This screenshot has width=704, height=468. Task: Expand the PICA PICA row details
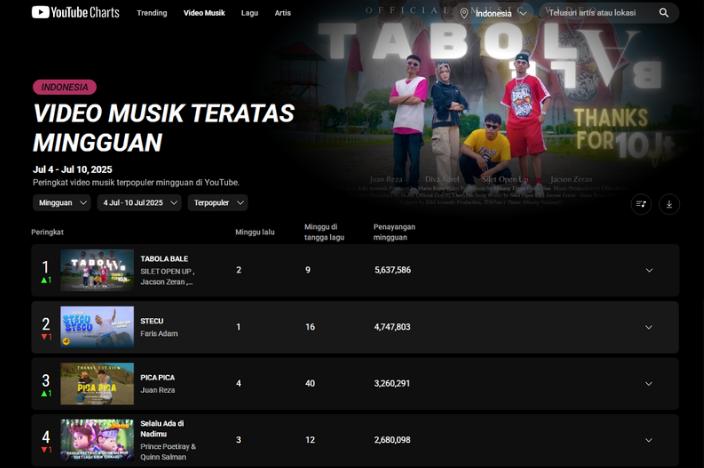tap(649, 384)
